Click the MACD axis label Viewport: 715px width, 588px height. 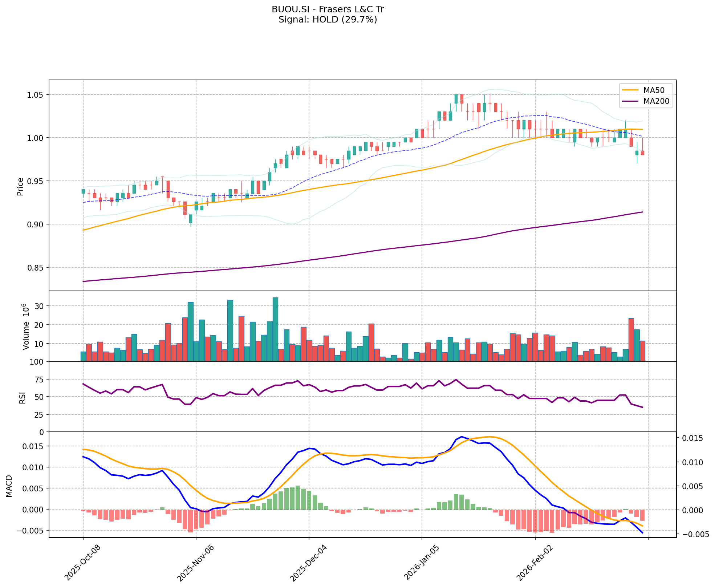coord(9,486)
